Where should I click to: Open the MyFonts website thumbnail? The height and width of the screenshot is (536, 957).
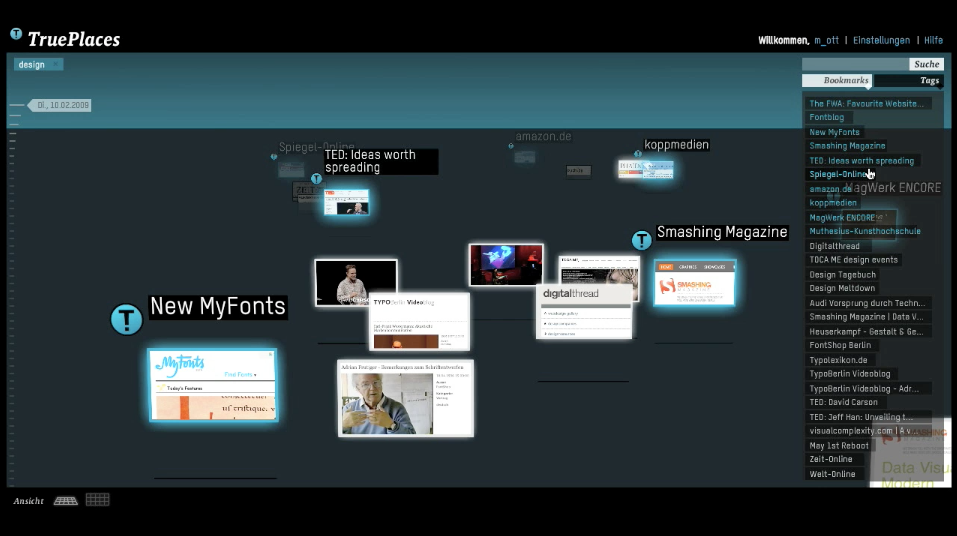212,385
